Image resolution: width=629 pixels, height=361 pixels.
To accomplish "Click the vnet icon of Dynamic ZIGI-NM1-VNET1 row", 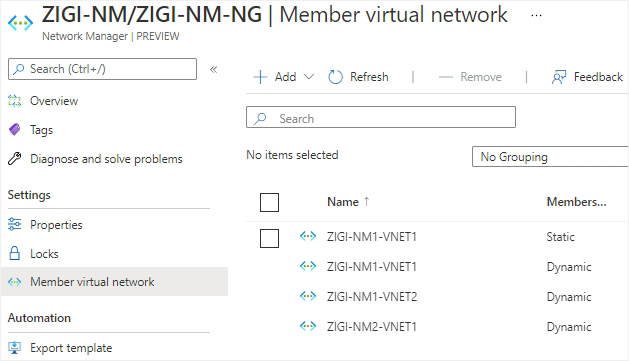I will pyautogui.click(x=308, y=266).
